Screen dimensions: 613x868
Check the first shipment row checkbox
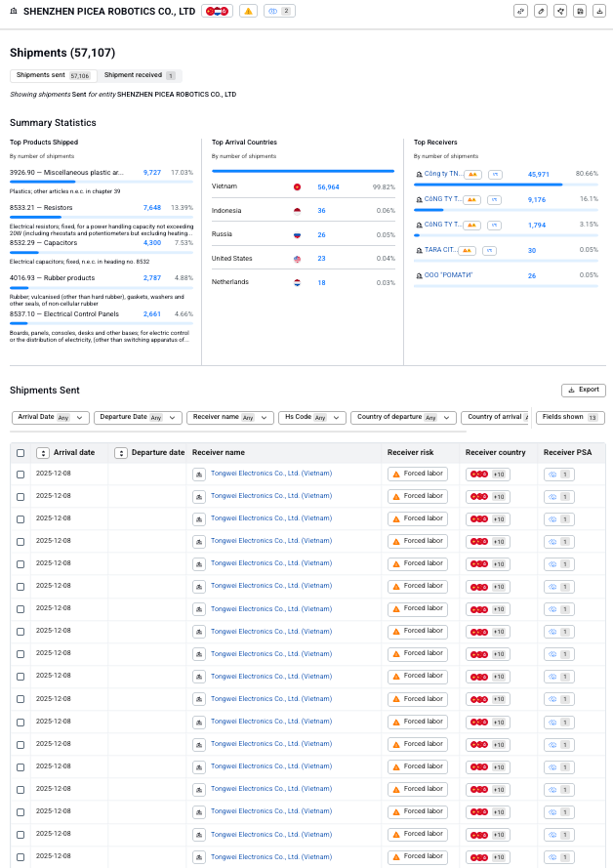20,474
